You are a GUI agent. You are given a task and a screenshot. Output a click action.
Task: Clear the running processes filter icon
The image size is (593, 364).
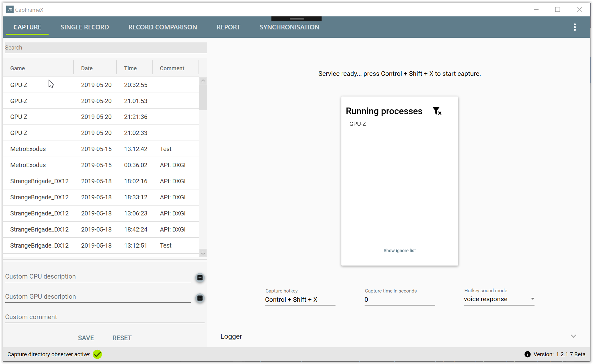coord(437,111)
